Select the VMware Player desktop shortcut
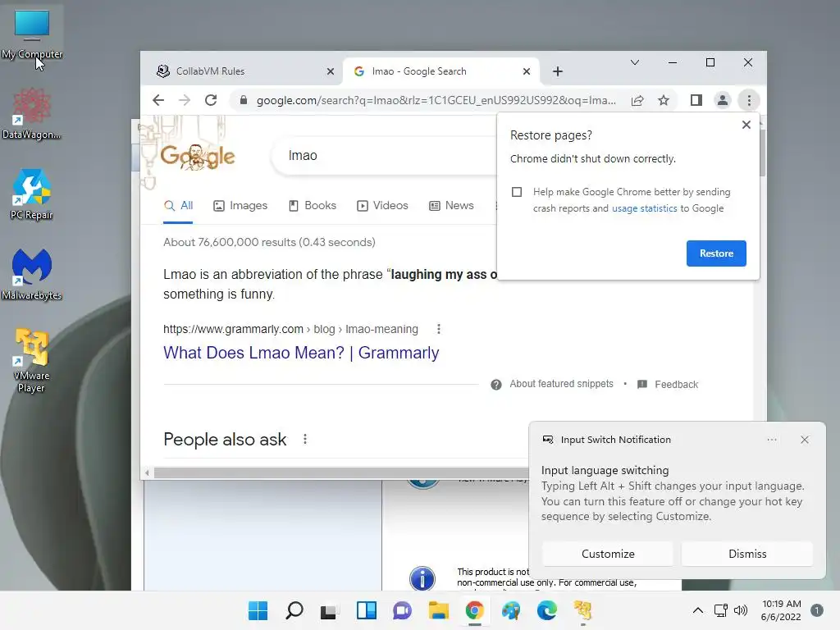 tap(32, 362)
